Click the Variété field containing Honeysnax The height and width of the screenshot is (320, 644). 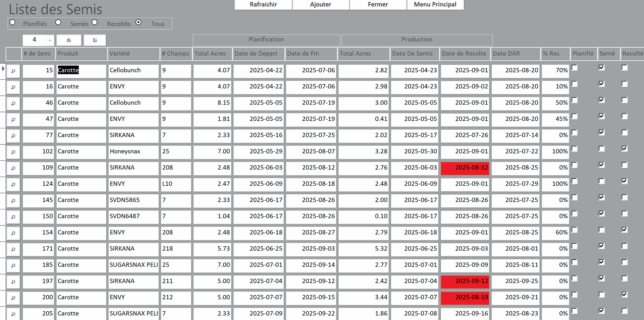pos(133,151)
